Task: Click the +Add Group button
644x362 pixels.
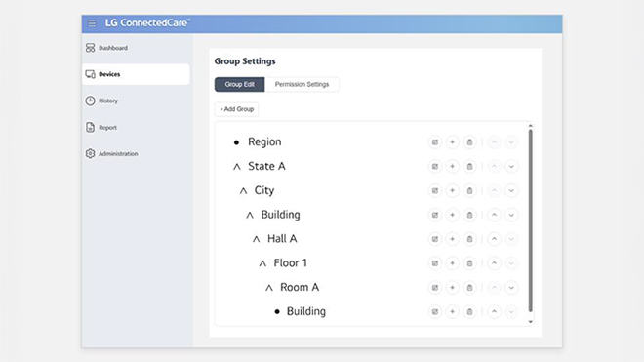Action: point(236,109)
